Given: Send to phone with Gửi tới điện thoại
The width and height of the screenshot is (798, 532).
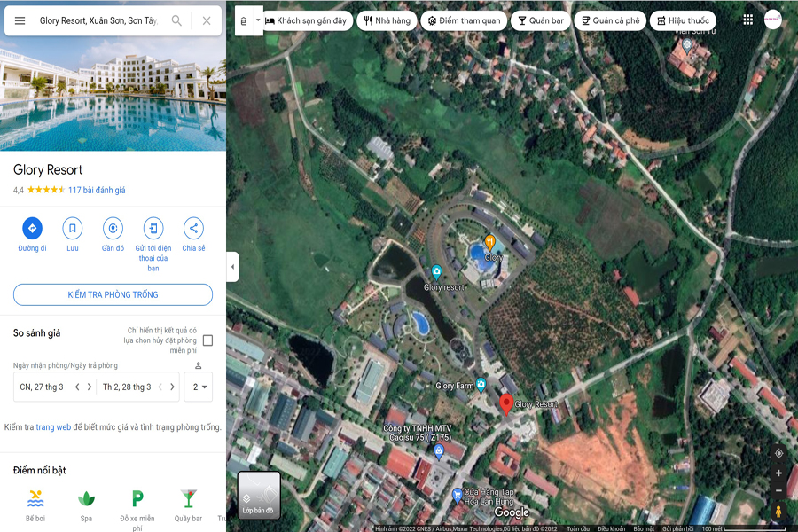Looking at the screenshot, I should tap(153, 228).
